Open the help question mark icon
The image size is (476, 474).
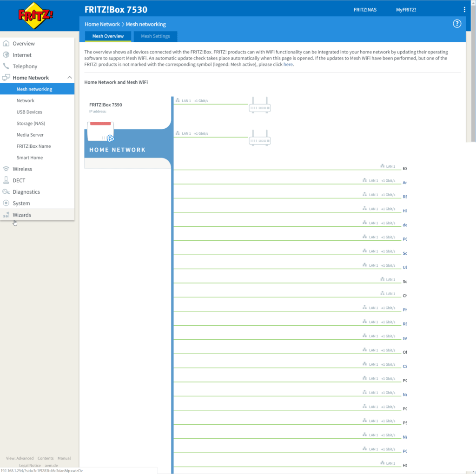456,24
